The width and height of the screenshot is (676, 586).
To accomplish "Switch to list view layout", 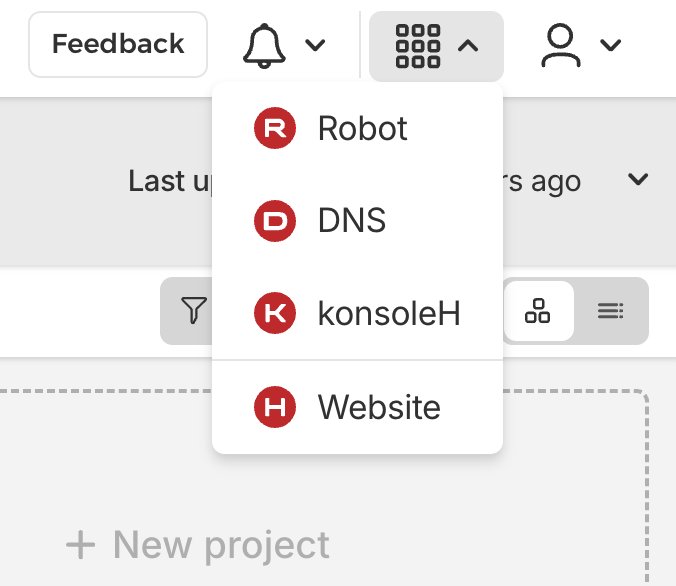I will click(611, 311).
